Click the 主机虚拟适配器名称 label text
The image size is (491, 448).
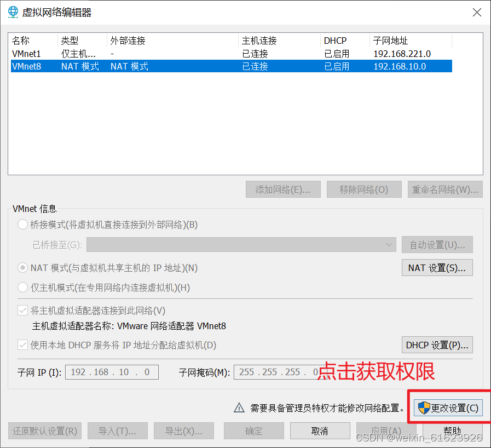[x=73, y=326]
